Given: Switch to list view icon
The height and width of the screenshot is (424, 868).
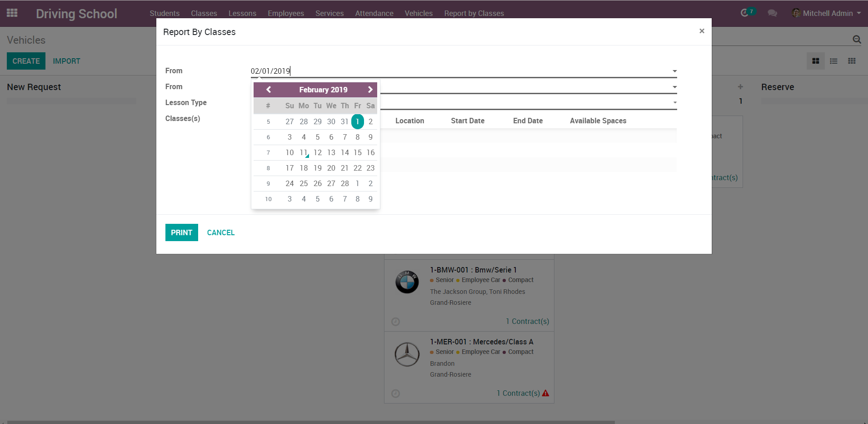Looking at the screenshot, I should (x=833, y=61).
